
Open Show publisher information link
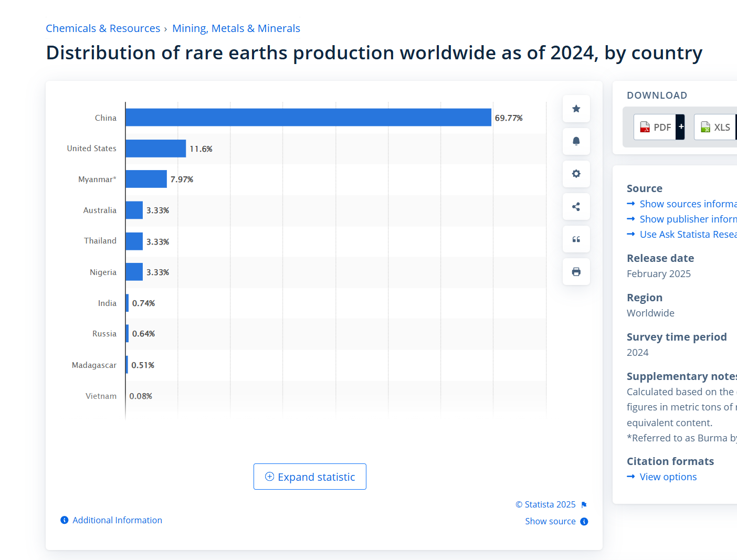coord(688,219)
